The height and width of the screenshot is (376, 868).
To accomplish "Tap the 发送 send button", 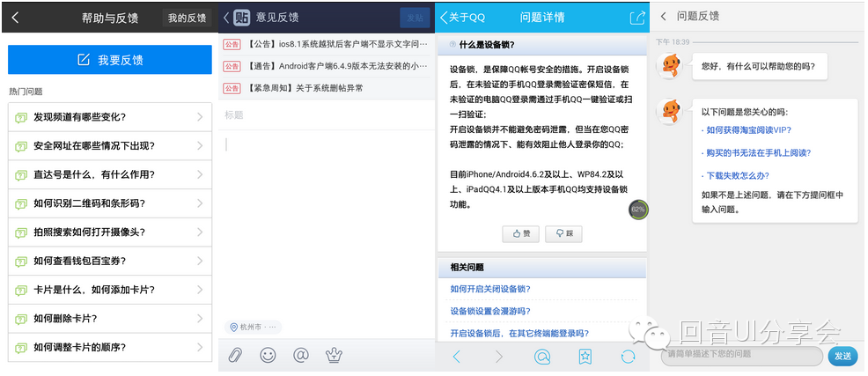I will point(842,356).
